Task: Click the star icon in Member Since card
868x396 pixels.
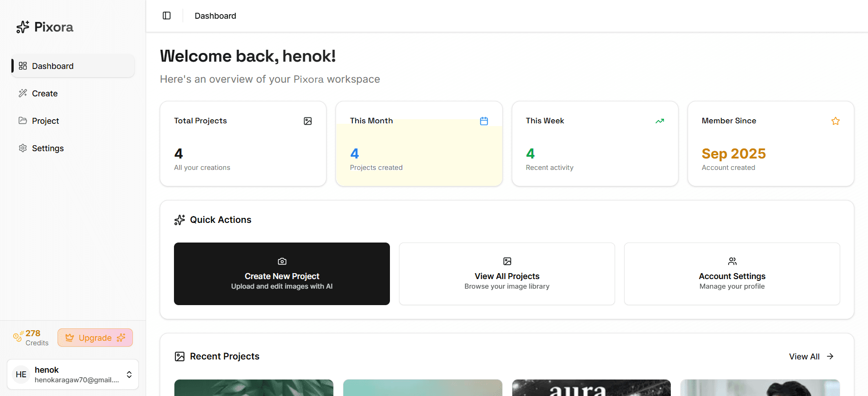Action: click(836, 121)
